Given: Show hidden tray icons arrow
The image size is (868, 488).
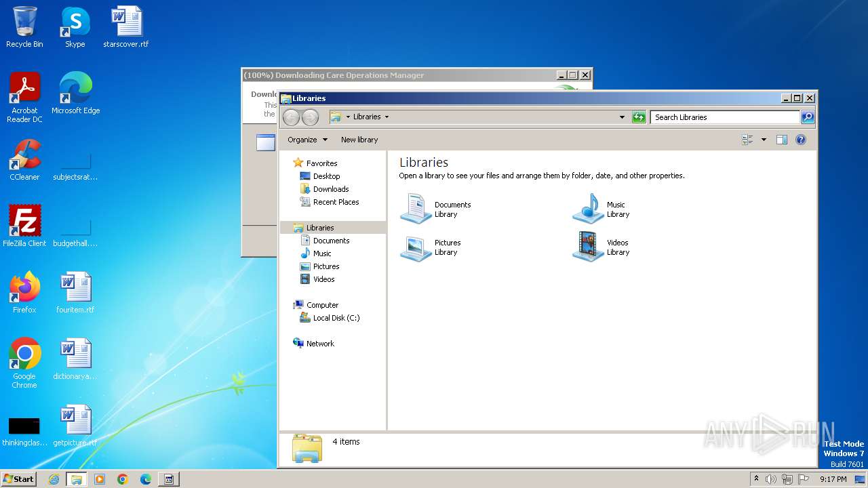Looking at the screenshot, I should click(756, 479).
